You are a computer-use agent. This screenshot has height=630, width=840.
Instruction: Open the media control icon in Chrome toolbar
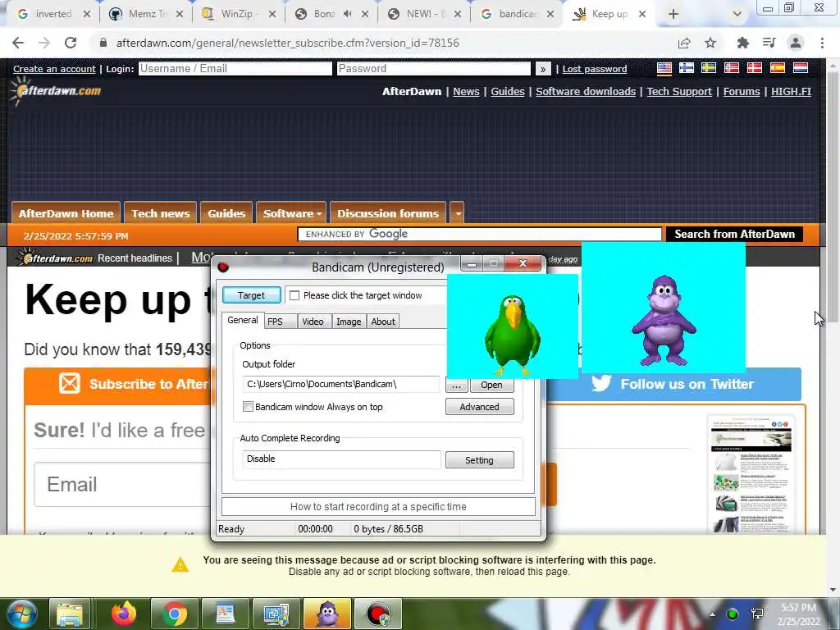(x=769, y=43)
